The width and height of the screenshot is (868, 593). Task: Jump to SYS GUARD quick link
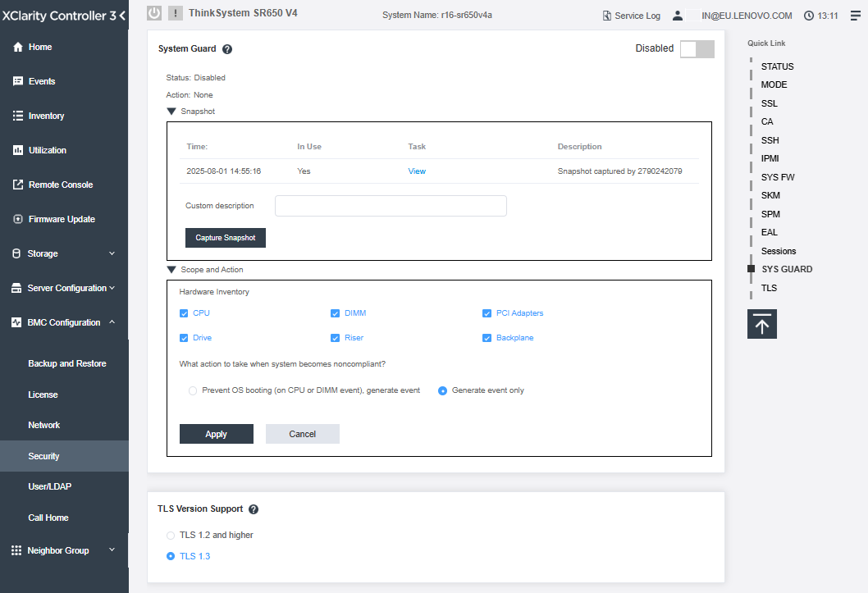coord(787,269)
